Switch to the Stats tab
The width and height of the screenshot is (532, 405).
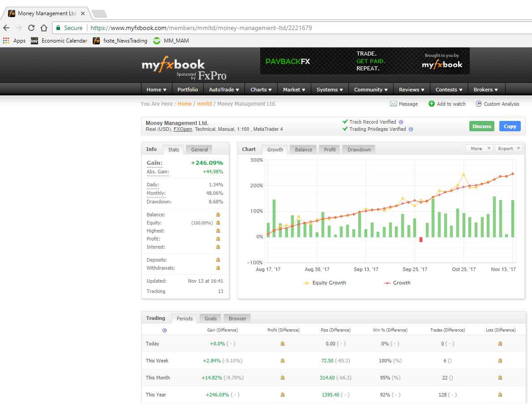pos(174,150)
